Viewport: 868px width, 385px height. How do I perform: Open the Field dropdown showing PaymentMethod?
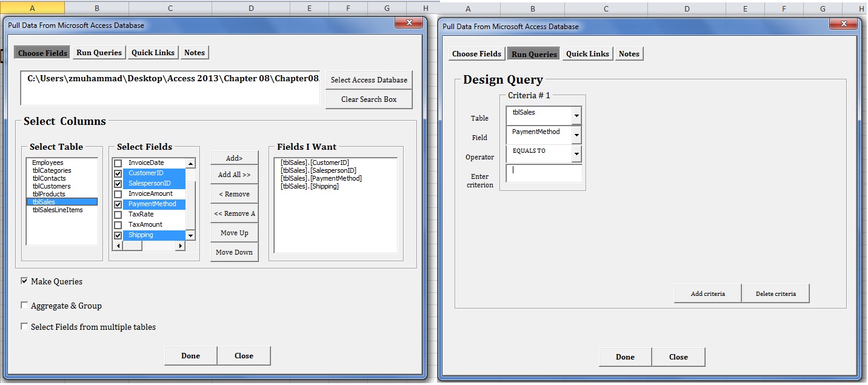pyautogui.click(x=576, y=135)
